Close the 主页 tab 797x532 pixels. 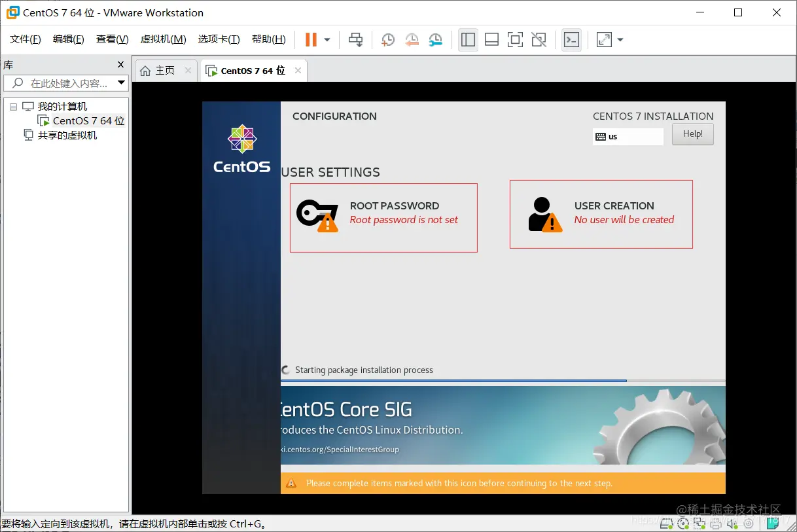point(188,71)
